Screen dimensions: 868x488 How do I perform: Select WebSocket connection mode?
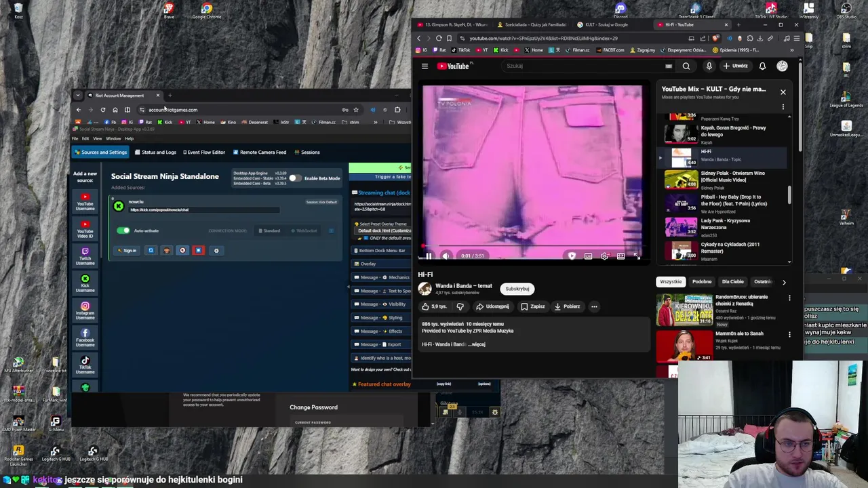click(304, 230)
